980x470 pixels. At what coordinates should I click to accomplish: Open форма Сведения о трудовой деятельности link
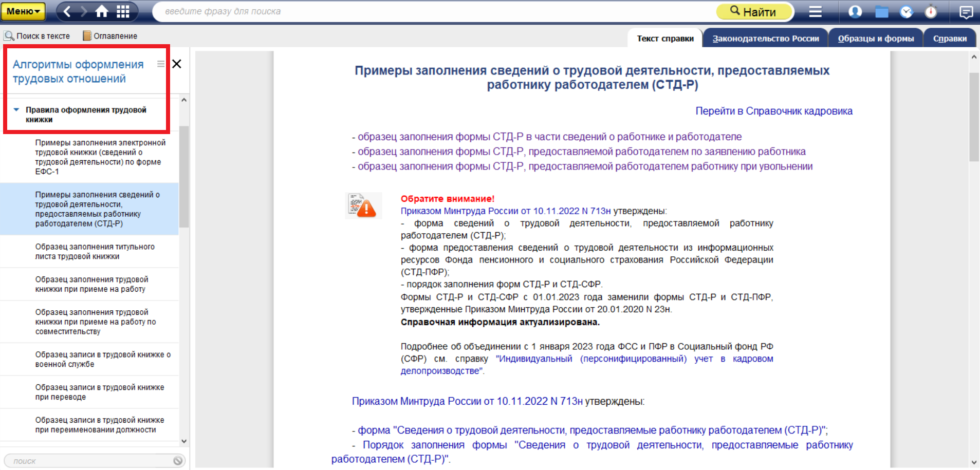593,430
